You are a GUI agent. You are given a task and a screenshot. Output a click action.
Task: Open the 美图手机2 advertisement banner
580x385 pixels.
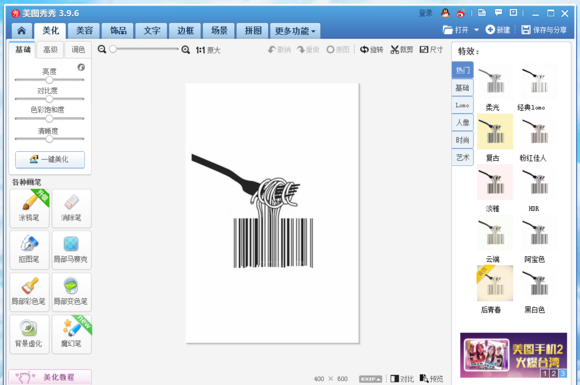point(513,355)
